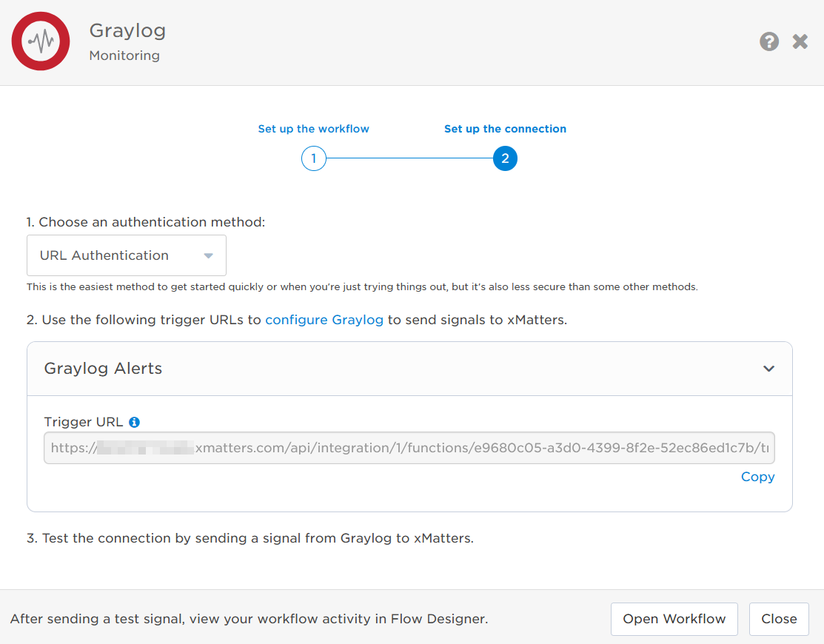Click the progress line between steps

click(409, 158)
